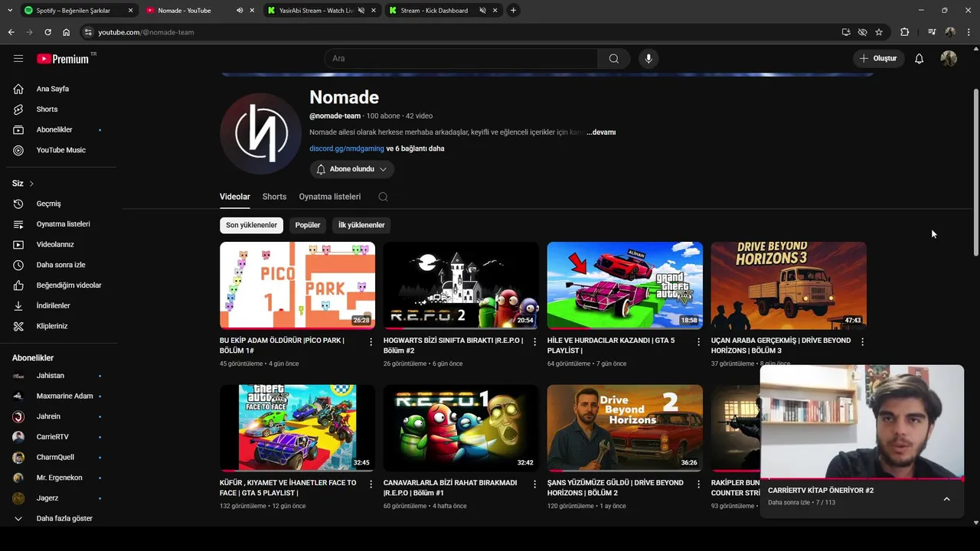
Task: Open options for UÇAN ARABA video
Action: (x=862, y=342)
